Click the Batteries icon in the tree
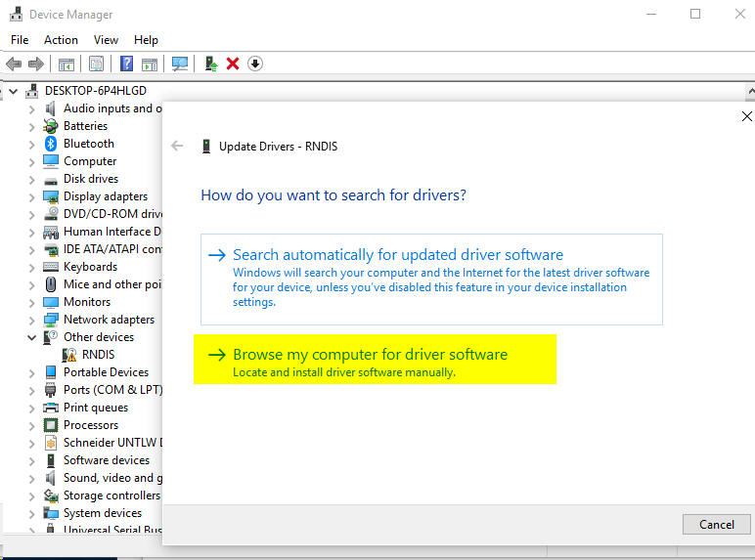This screenshot has width=755, height=560. click(x=51, y=126)
